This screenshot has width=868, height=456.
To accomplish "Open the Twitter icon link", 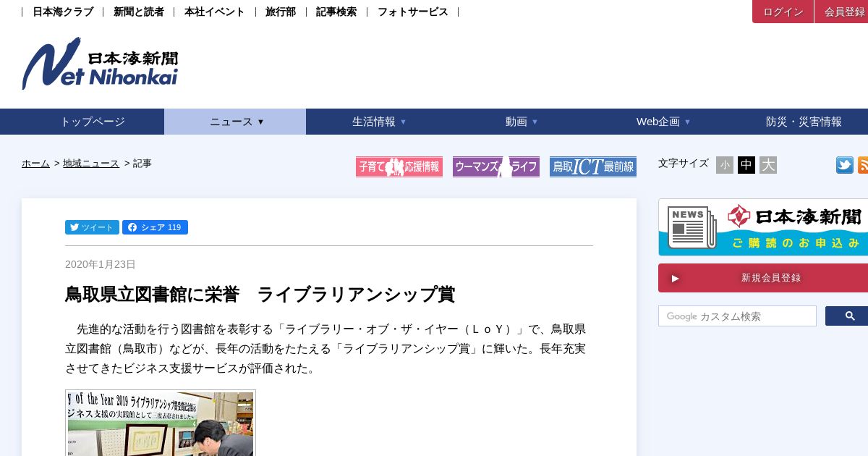I will [845, 165].
